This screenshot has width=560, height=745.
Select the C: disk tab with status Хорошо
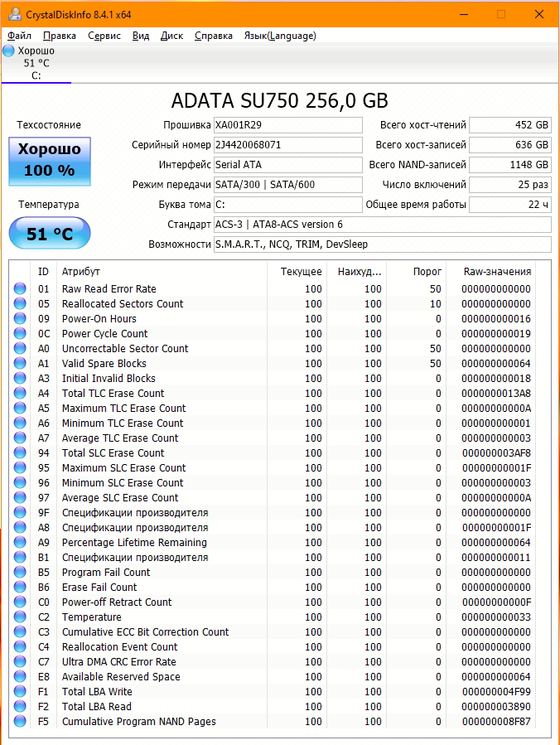tap(36, 63)
